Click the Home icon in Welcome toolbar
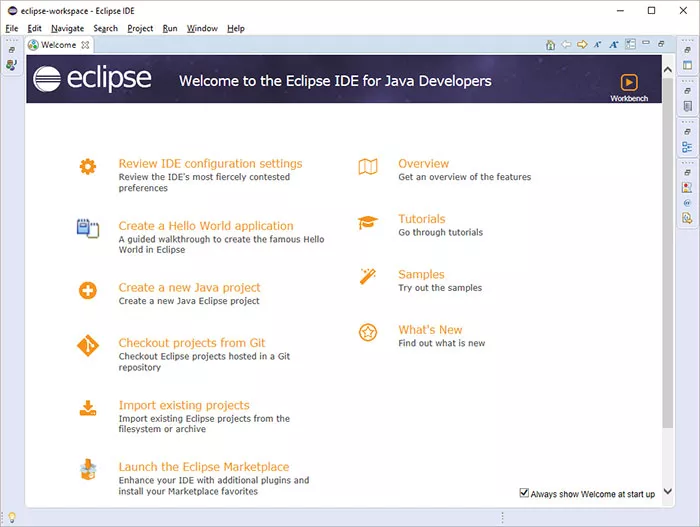This screenshot has height=527, width=700. [x=550, y=45]
